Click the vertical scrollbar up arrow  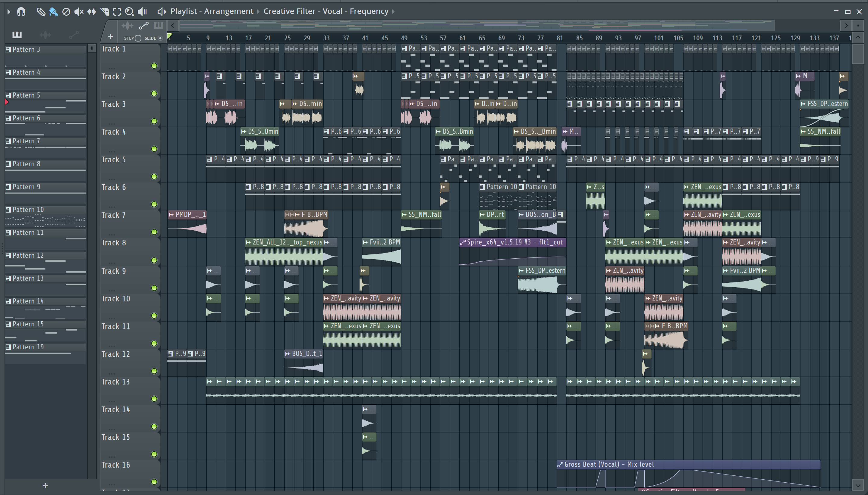pyautogui.click(x=858, y=37)
